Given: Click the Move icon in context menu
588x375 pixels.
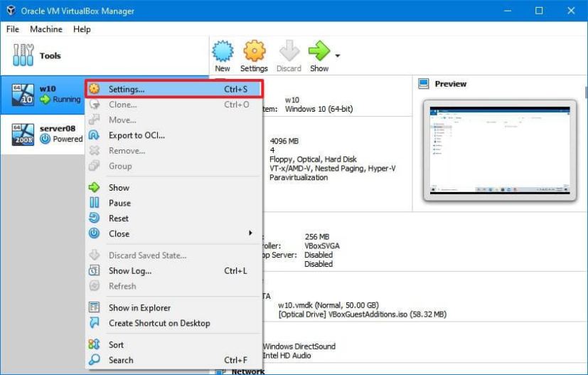Looking at the screenshot, I should click(x=94, y=120).
